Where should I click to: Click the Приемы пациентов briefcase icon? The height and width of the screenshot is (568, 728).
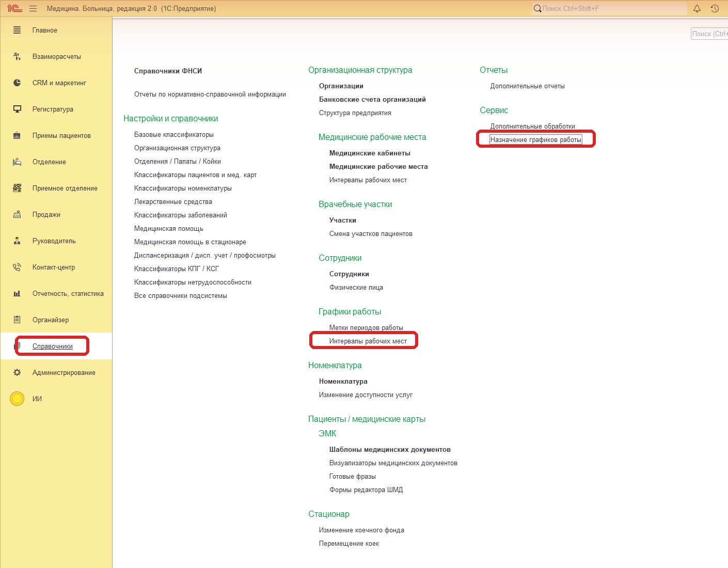(17, 135)
